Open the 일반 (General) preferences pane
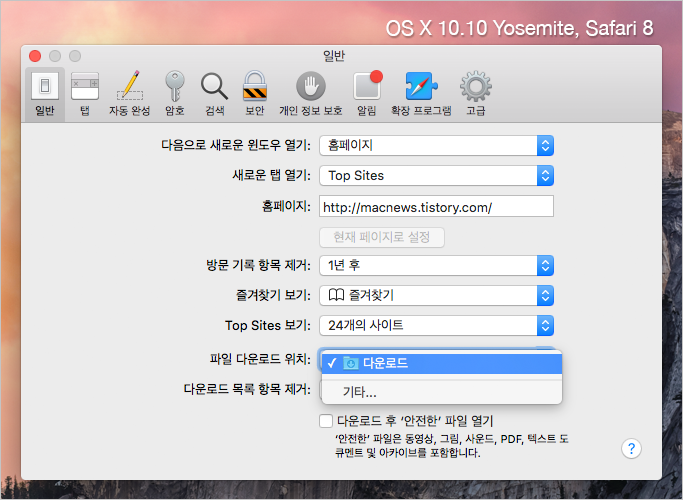Viewport: 683px width, 500px height. click(45, 95)
